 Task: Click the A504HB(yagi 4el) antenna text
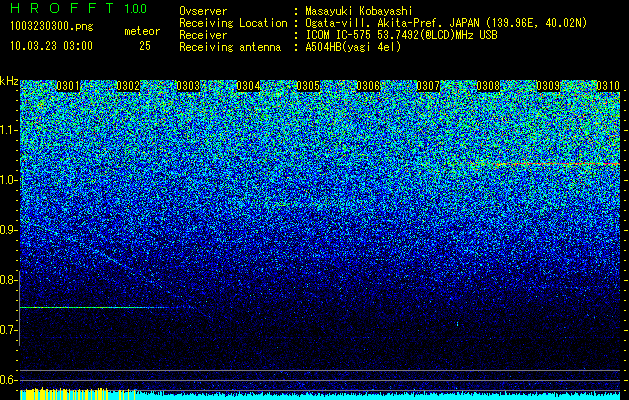353,47
